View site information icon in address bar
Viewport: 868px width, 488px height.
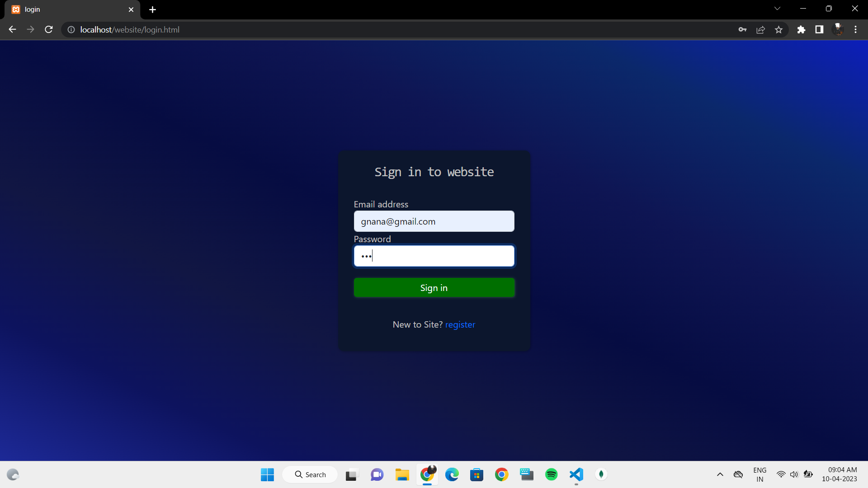click(71, 29)
